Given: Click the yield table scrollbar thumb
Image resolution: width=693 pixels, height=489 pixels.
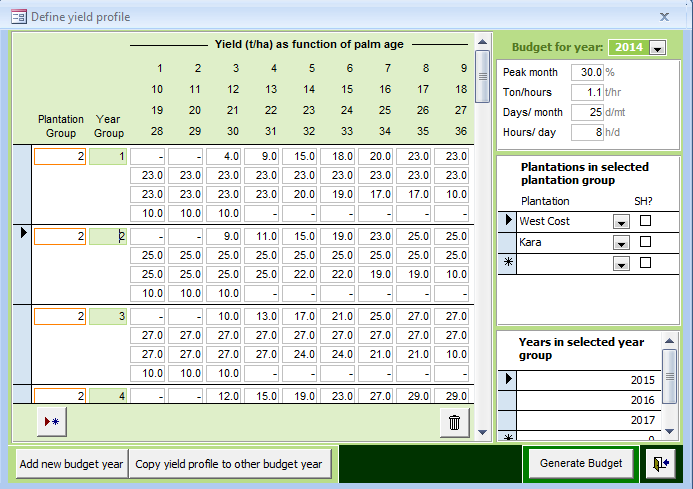Looking at the screenshot, I should pos(483,76).
